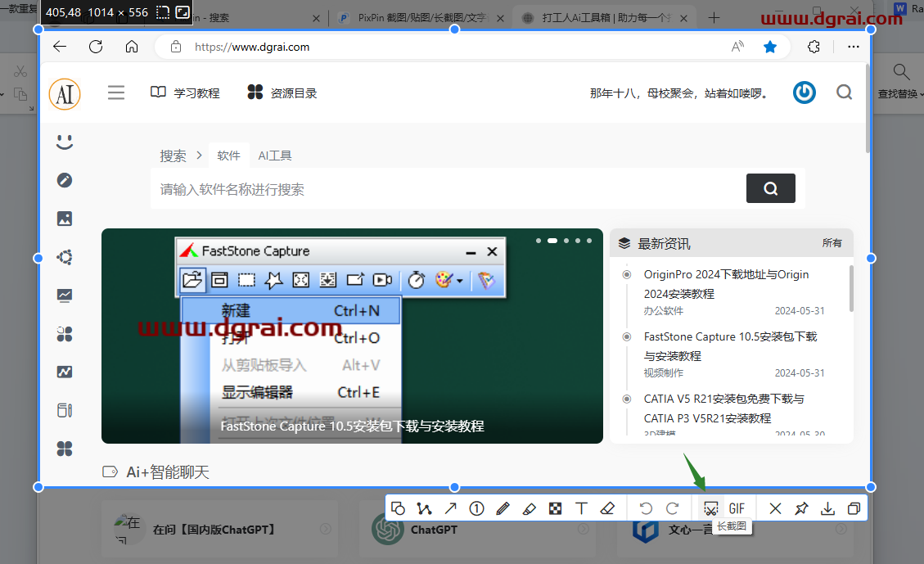Image resolution: width=924 pixels, height=564 pixels.
Task: Click the 办公软件 category label
Action: pyautogui.click(x=664, y=310)
